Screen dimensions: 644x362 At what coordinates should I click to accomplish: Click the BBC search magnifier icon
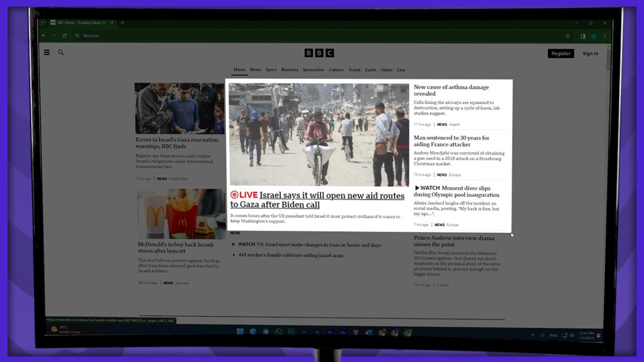point(61,53)
